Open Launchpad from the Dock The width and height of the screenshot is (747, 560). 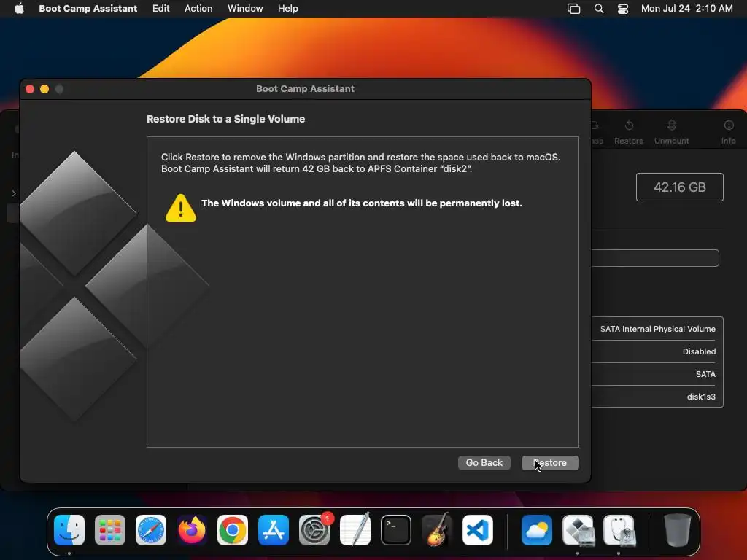(x=110, y=530)
